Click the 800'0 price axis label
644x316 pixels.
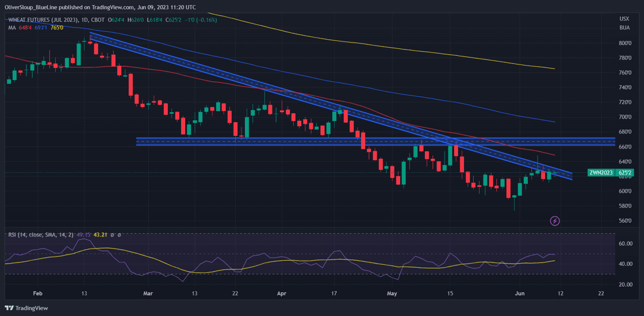[626, 43]
